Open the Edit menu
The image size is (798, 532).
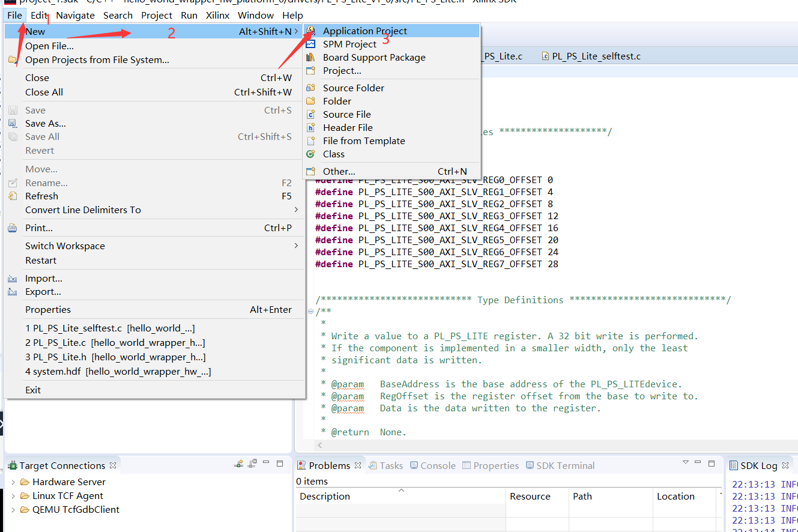tap(39, 15)
